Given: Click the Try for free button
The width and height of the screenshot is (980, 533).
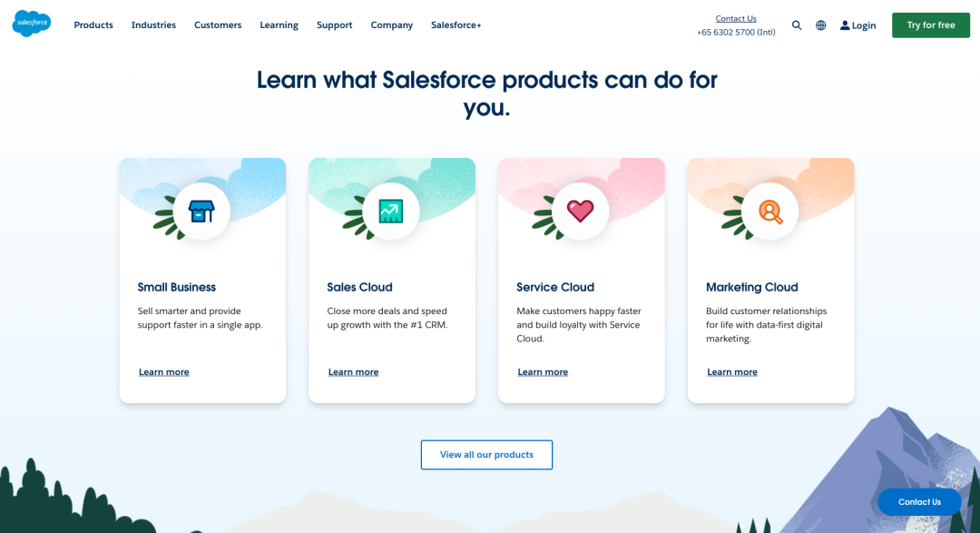Looking at the screenshot, I should pos(931,25).
